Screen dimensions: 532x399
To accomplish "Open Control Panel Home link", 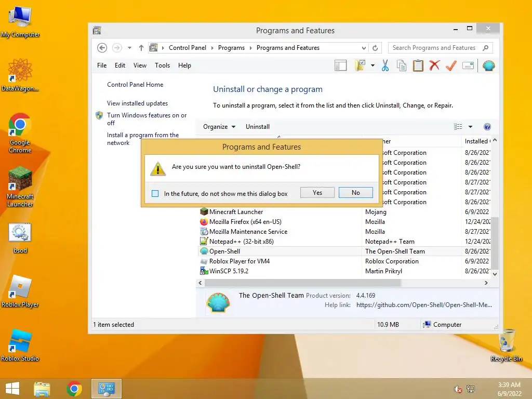I will click(x=135, y=85).
